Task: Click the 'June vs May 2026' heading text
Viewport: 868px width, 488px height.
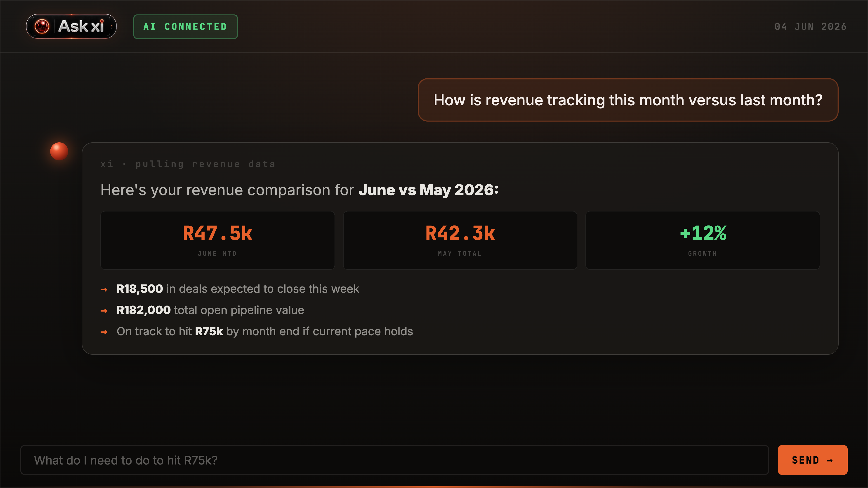Action: (428, 190)
